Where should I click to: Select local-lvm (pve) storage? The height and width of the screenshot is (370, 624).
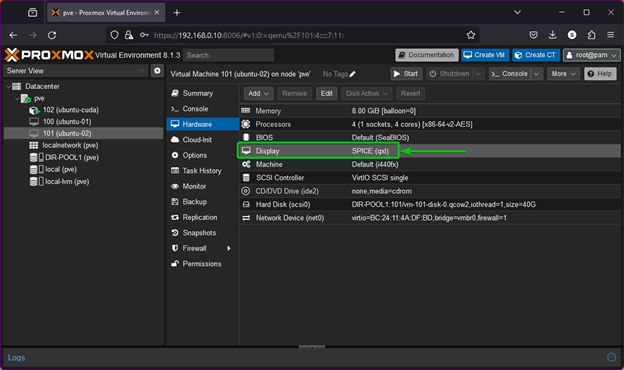point(84,181)
